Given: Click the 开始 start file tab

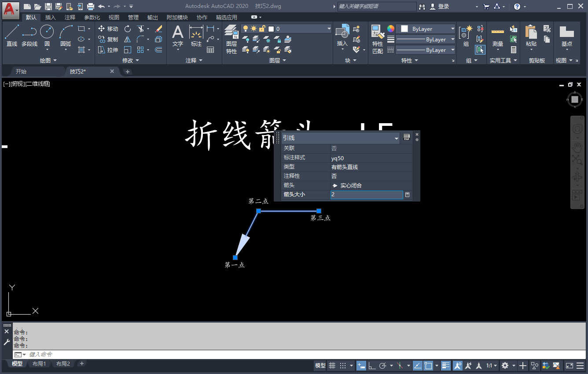Looking at the screenshot, I should point(21,71).
